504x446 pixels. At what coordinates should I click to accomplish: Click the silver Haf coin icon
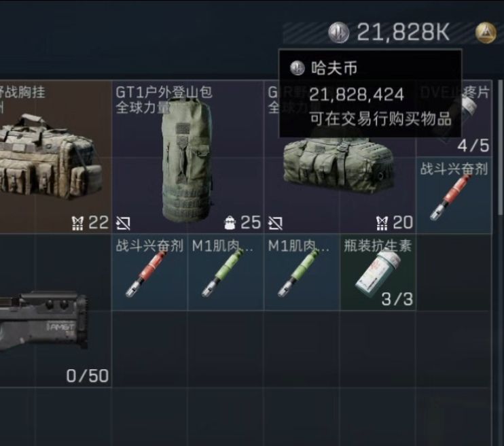(x=338, y=33)
